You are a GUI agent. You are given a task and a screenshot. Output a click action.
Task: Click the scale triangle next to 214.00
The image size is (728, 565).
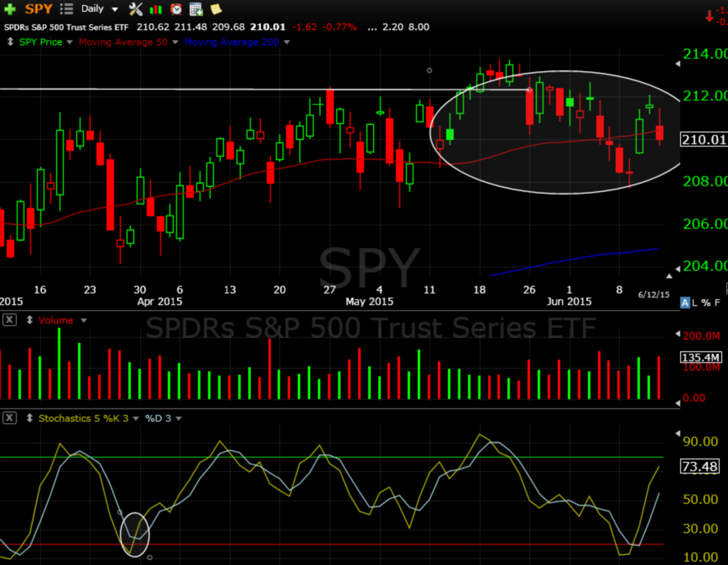point(678,63)
